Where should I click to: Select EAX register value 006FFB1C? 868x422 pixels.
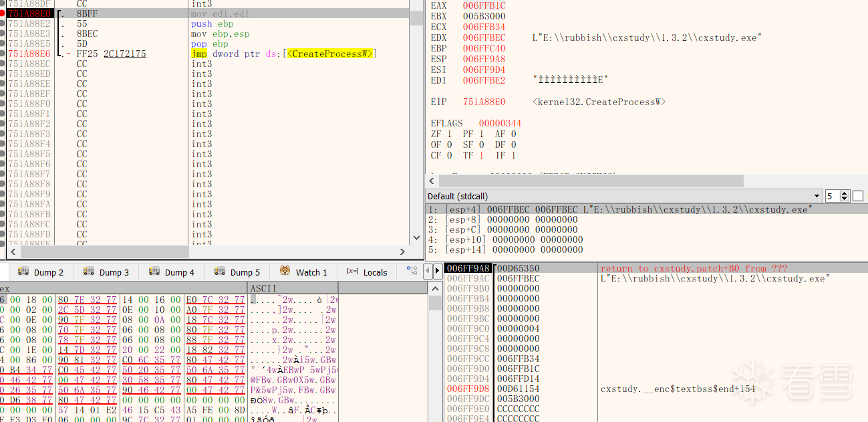484,5
